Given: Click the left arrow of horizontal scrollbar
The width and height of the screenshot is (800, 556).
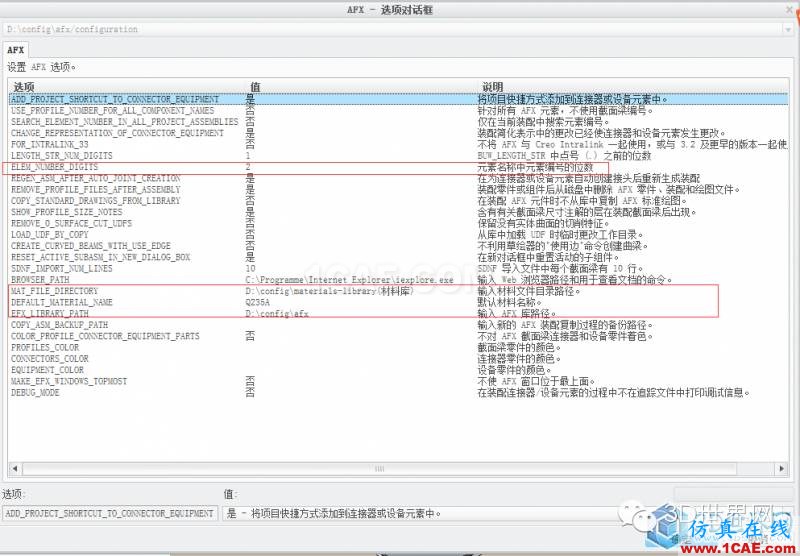Looking at the screenshot, I should [14, 468].
